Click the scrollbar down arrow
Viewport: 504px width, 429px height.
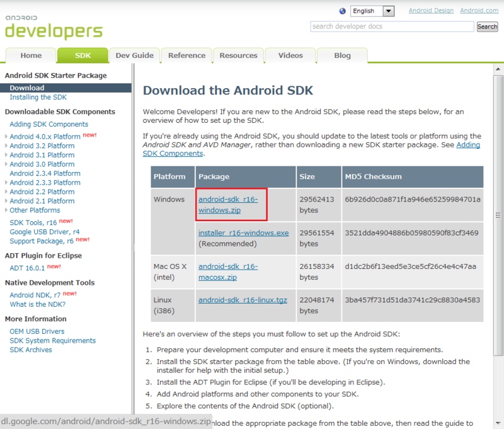[x=498, y=423]
